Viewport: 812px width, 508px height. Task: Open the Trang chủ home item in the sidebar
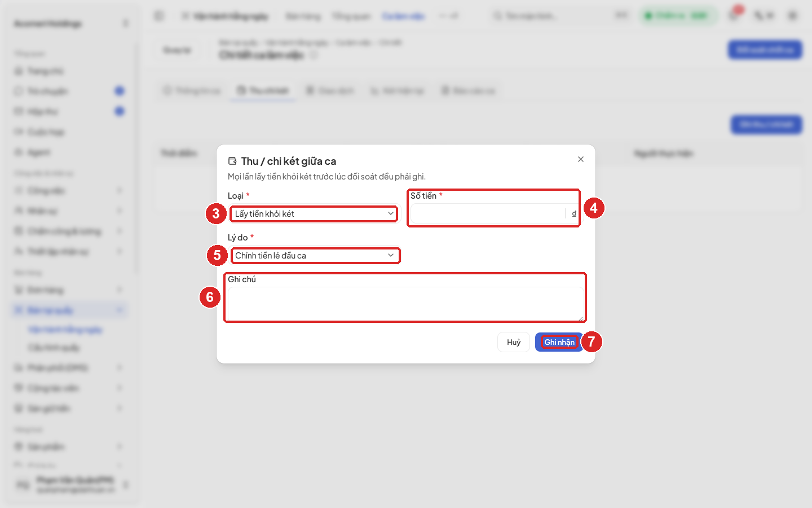tap(45, 71)
